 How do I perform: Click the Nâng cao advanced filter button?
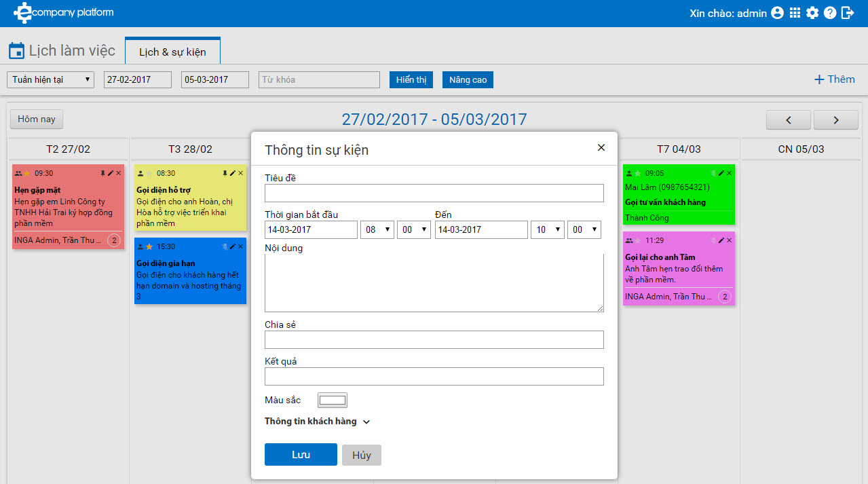(468, 79)
